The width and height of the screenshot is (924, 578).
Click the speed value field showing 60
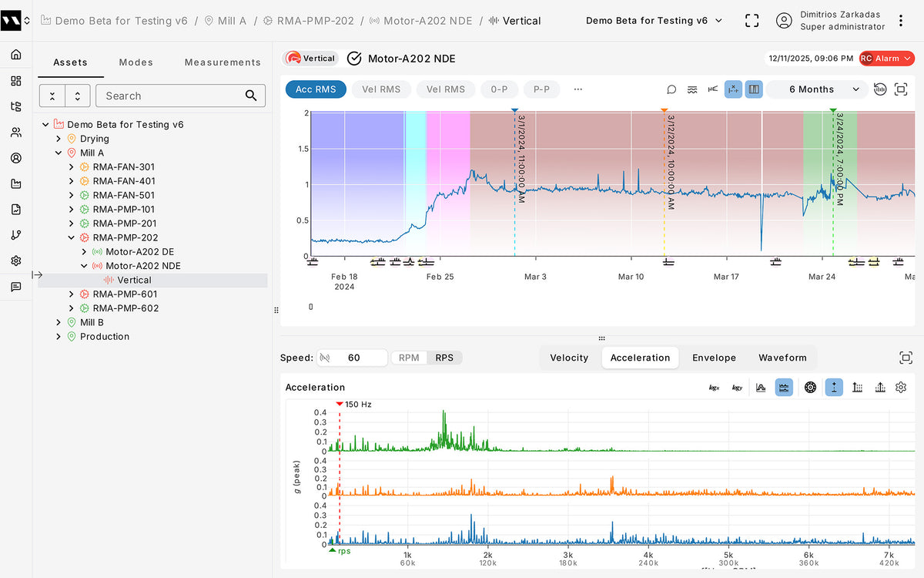(x=353, y=358)
